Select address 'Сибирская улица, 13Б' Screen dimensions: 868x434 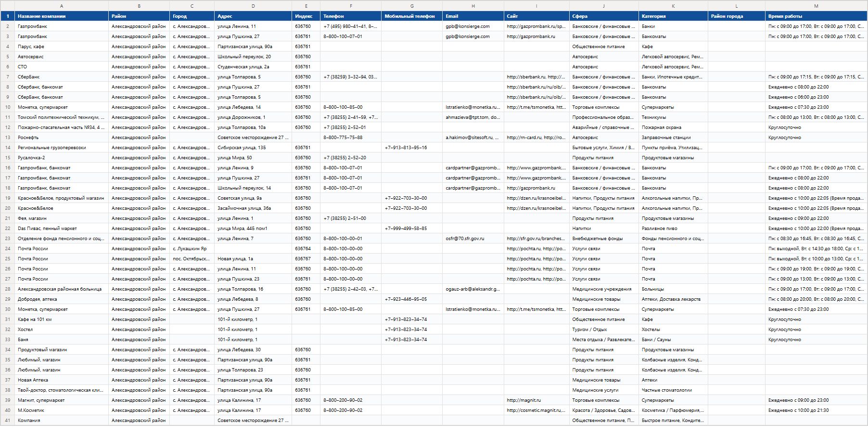253,148
